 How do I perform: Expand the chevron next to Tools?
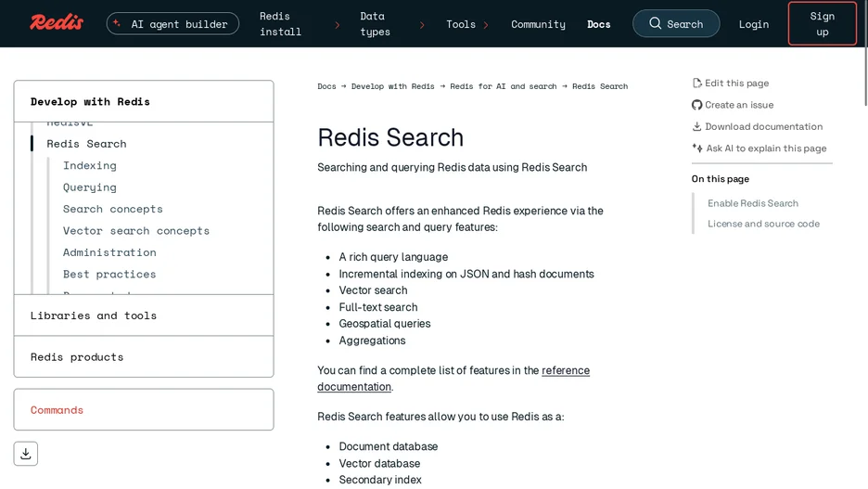[486, 25]
